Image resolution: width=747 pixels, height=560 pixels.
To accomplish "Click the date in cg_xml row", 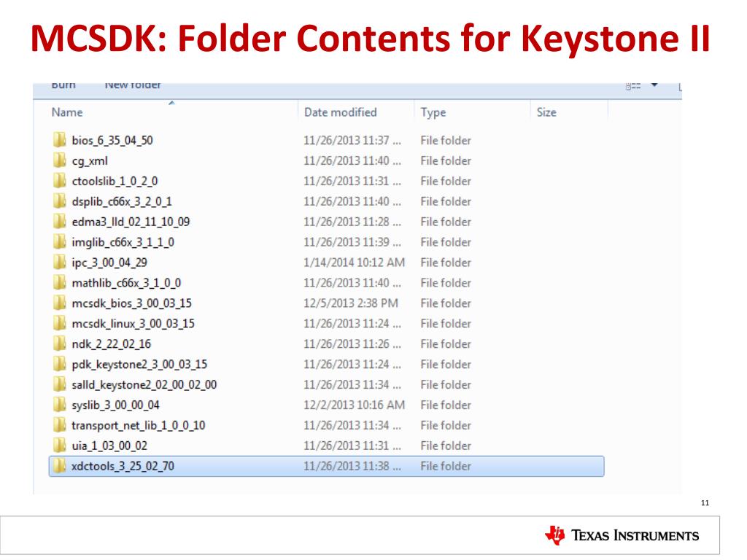I will [352, 161].
